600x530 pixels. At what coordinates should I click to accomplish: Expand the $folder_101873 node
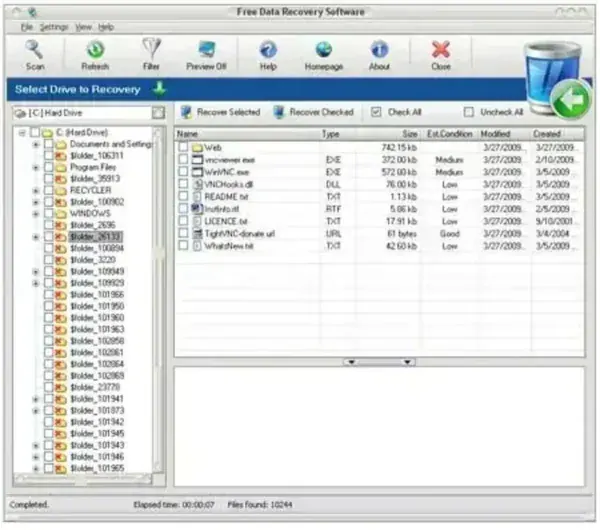(36, 410)
